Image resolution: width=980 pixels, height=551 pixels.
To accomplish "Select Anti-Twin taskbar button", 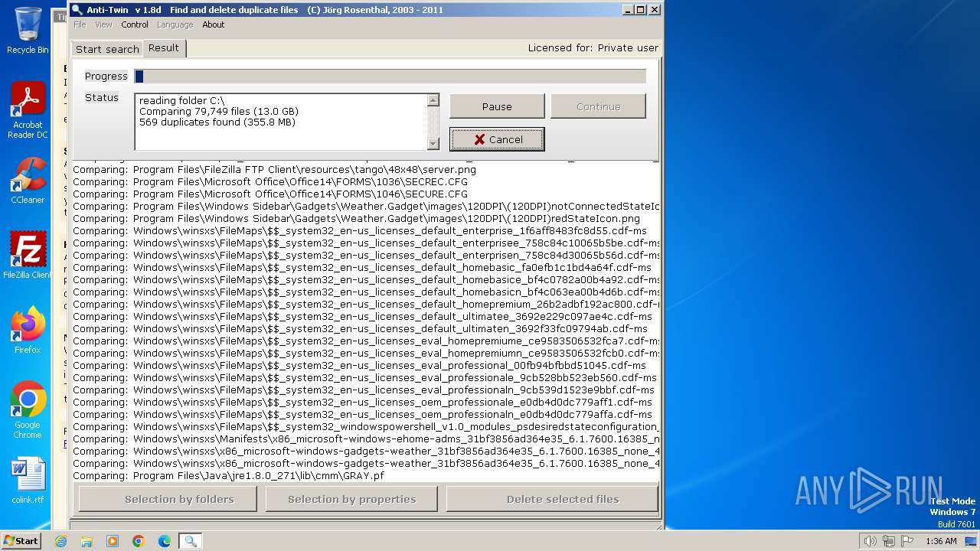I will pos(191,541).
